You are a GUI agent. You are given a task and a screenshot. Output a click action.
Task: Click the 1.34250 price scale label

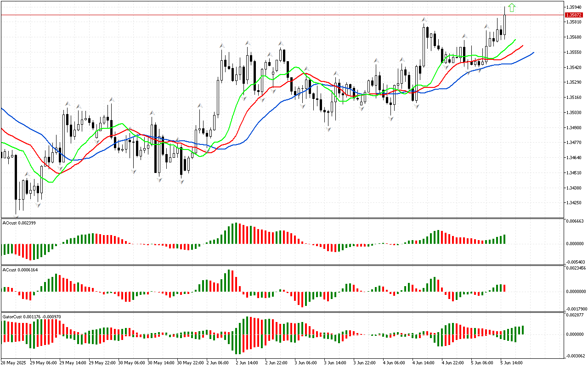(575, 203)
